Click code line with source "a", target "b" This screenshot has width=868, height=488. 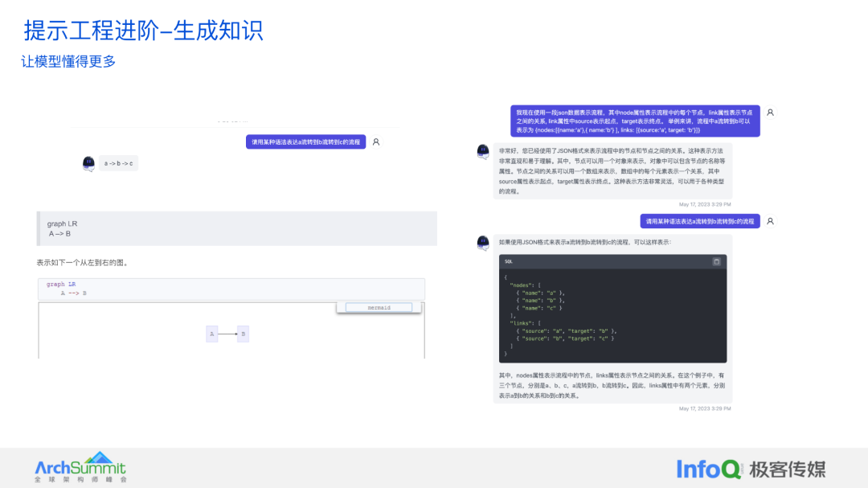click(x=567, y=330)
